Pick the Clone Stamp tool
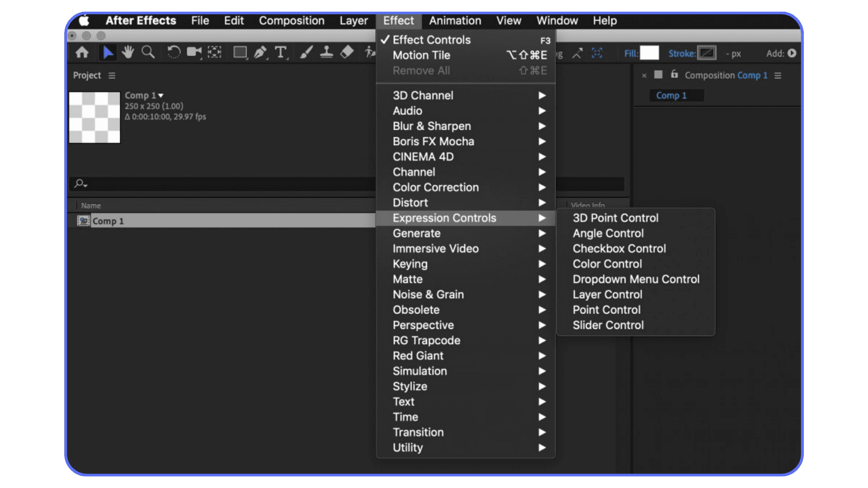Image resolution: width=868 pixels, height=488 pixels. (327, 52)
